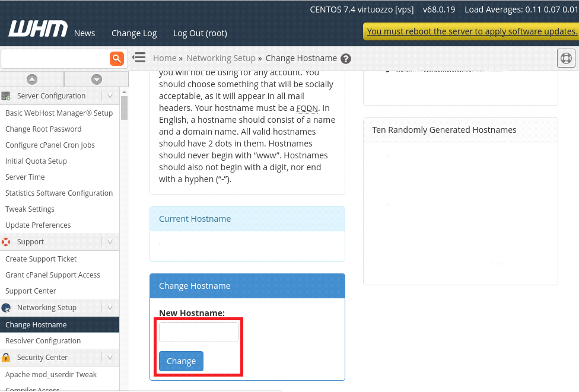Open Configure cPanel Cron Jobs
Image resolution: width=579 pixels, height=392 pixels.
coord(50,145)
